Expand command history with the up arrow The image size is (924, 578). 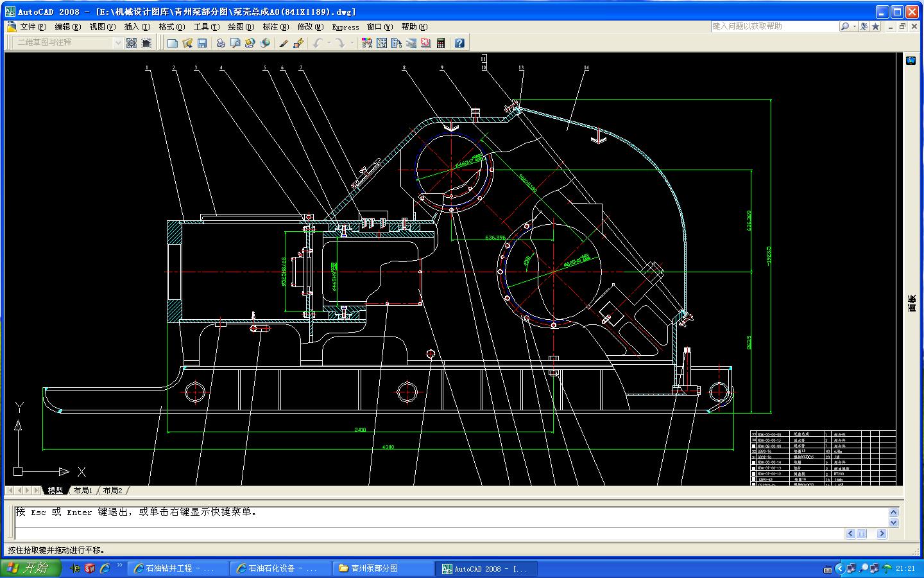tap(893, 512)
